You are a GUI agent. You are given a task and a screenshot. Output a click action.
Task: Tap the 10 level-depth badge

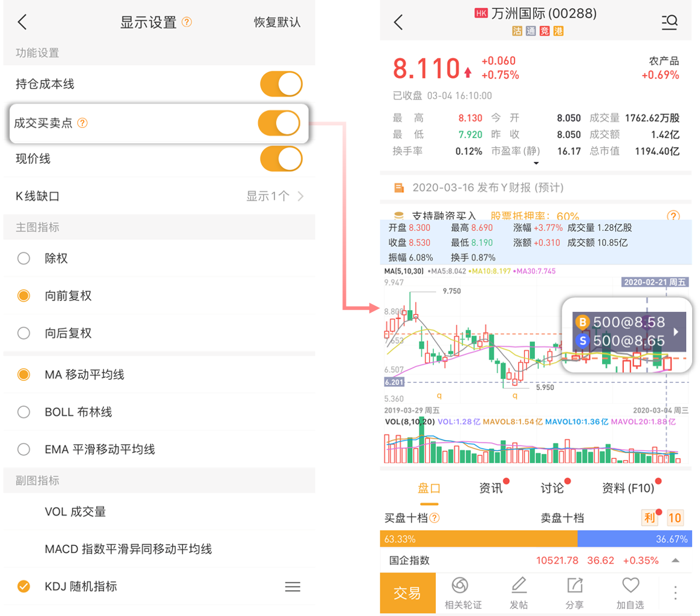[x=675, y=518]
